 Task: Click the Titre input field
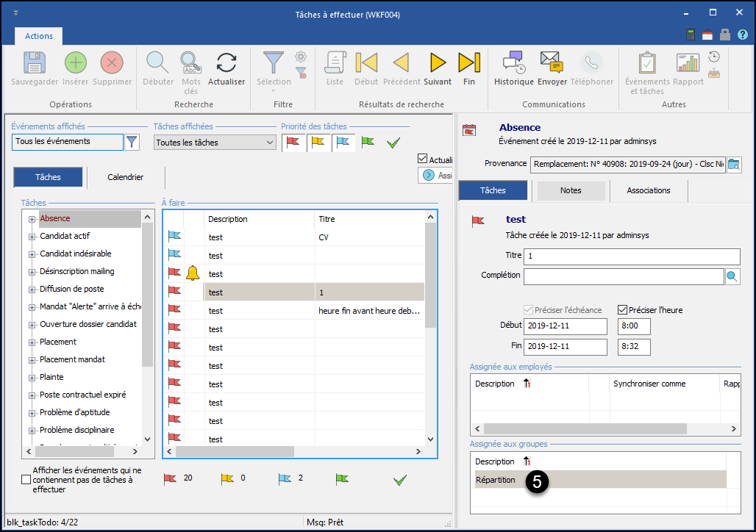coord(632,256)
